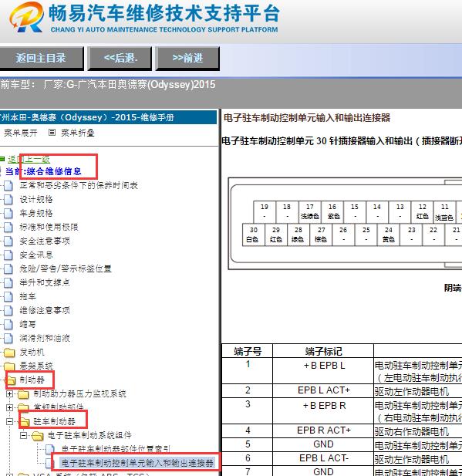Open document icon next to 车身规格

[8, 214]
